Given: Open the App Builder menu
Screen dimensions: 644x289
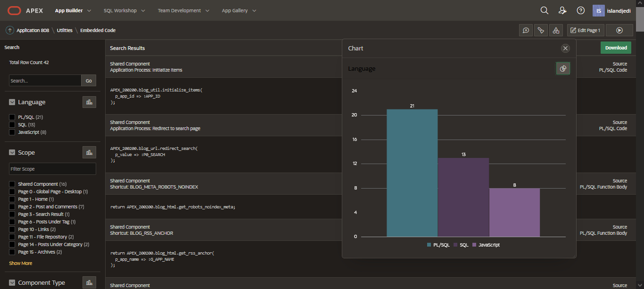Looking at the screenshot, I should (69, 10).
